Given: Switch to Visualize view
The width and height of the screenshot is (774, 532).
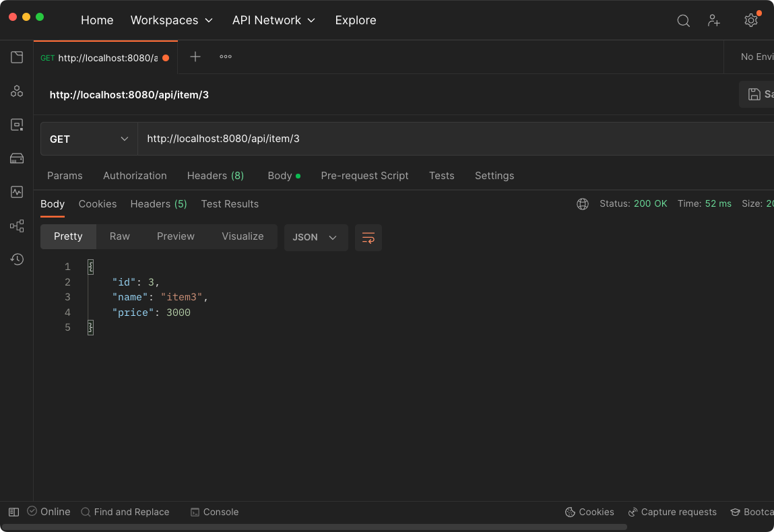Looking at the screenshot, I should click(243, 236).
